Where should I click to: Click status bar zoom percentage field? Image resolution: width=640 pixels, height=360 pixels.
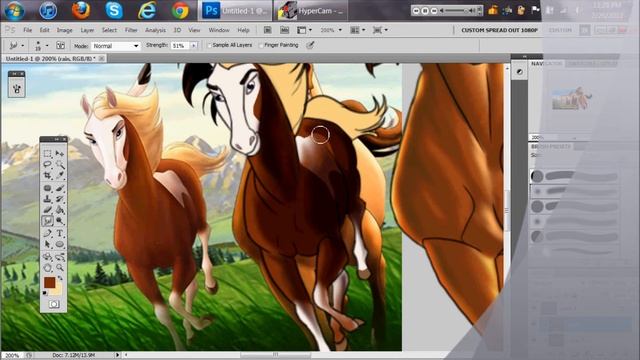coord(12,355)
